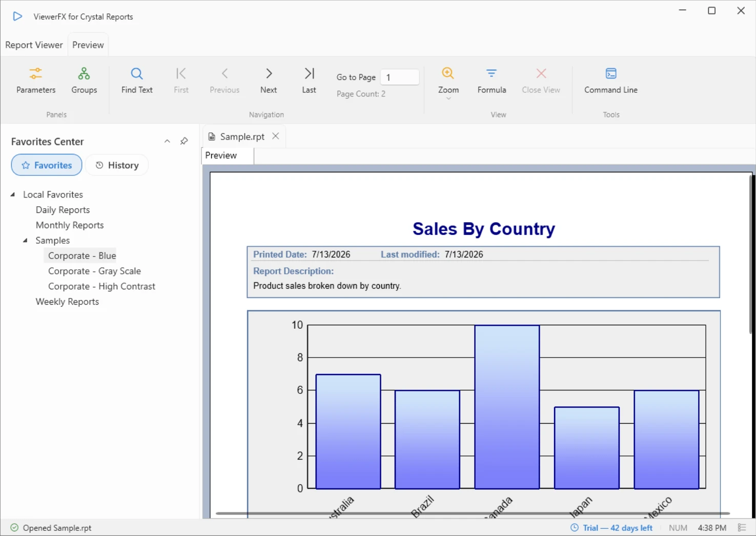Switch to the Favorites toggle

tap(47, 165)
